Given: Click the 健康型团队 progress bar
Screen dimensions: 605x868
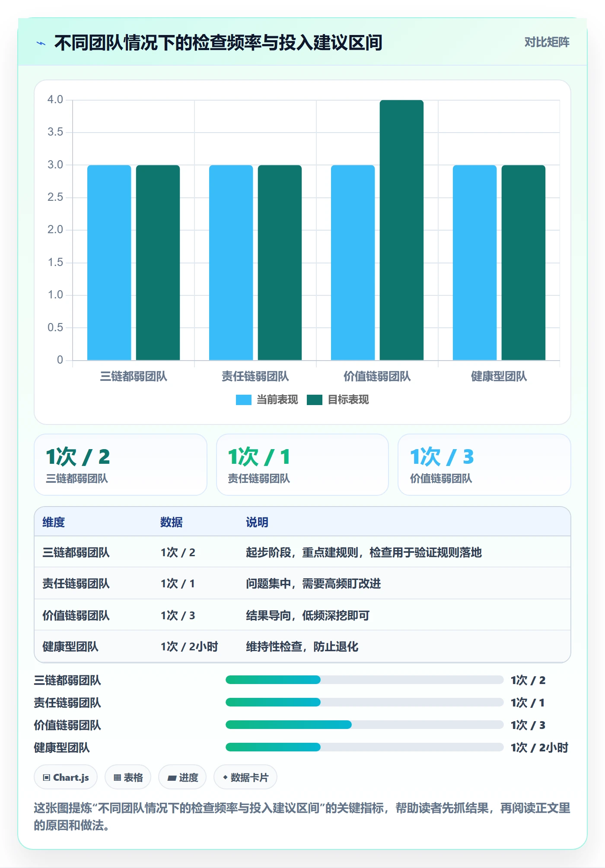Looking at the screenshot, I should click(364, 747).
